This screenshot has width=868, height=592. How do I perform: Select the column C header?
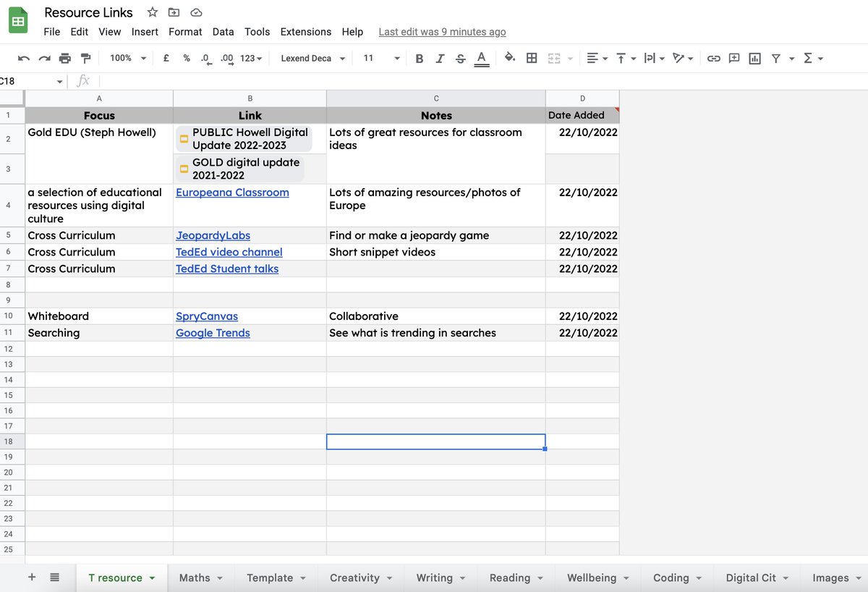coord(436,98)
